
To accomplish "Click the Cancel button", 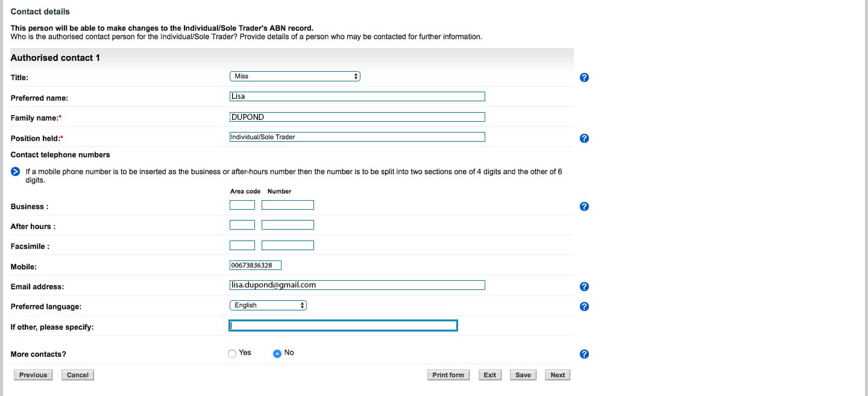I will 78,375.
